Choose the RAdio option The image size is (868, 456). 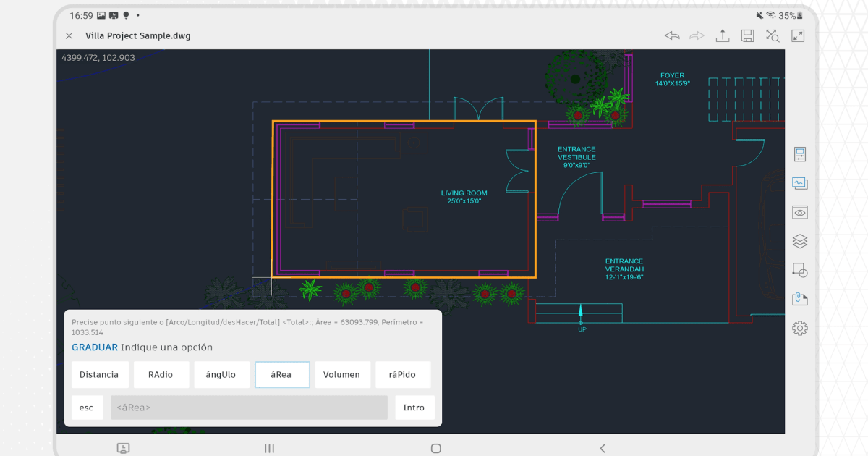(161, 374)
